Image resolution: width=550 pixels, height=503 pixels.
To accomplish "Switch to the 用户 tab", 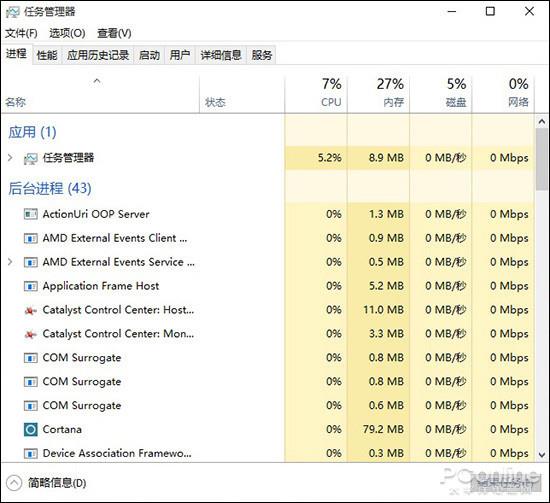I will pos(180,55).
